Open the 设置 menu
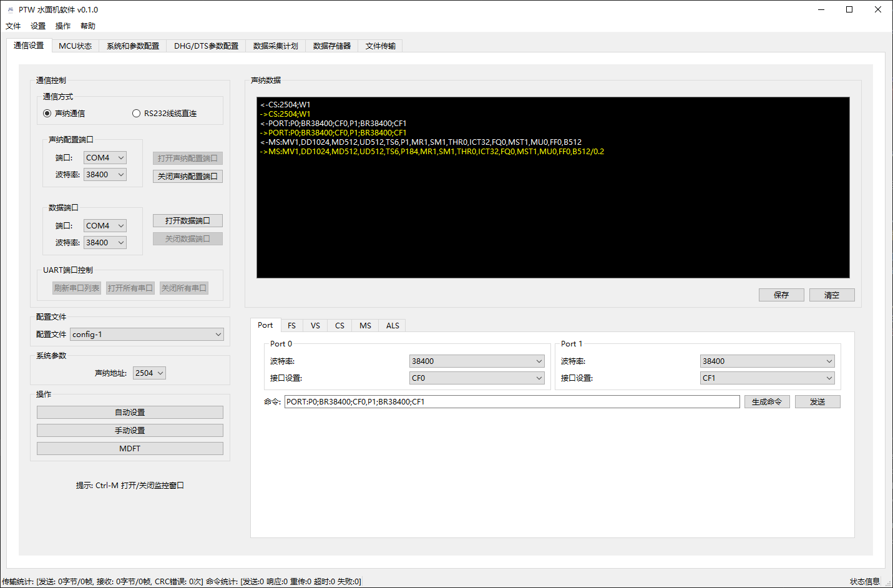The width and height of the screenshot is (893, 588). pyautogui.click(x=38, y=26)
